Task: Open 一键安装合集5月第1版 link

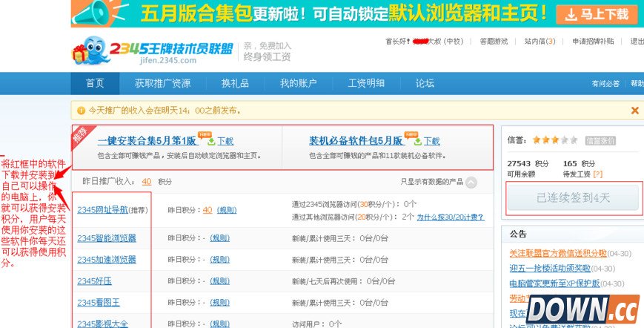Action: point(147,141)
